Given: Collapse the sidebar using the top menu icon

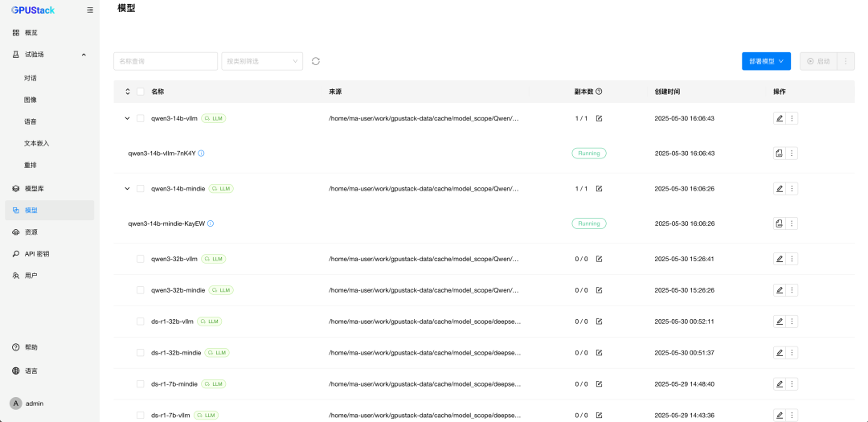Looking at the screenshot, I should 90,10.
